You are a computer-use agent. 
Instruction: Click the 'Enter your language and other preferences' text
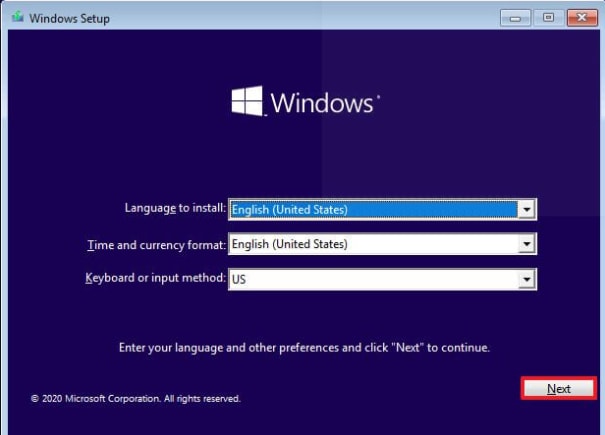[304, 348]
